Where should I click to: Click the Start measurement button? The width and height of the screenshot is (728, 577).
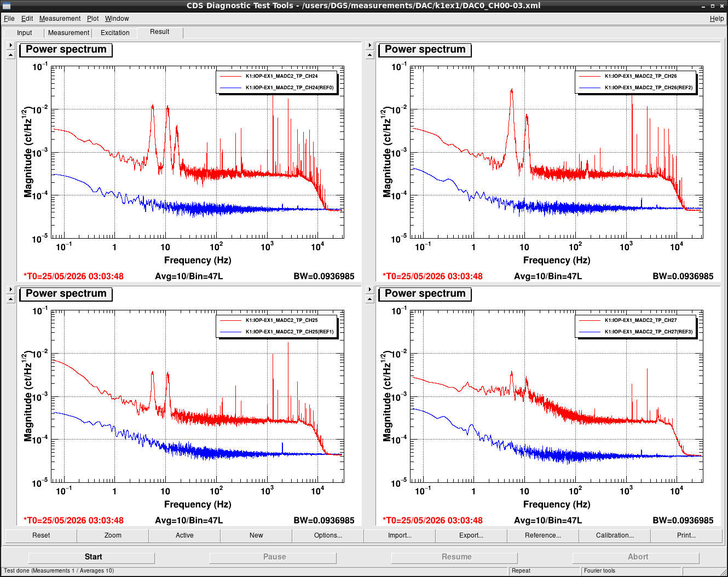[x=92, y=557]
